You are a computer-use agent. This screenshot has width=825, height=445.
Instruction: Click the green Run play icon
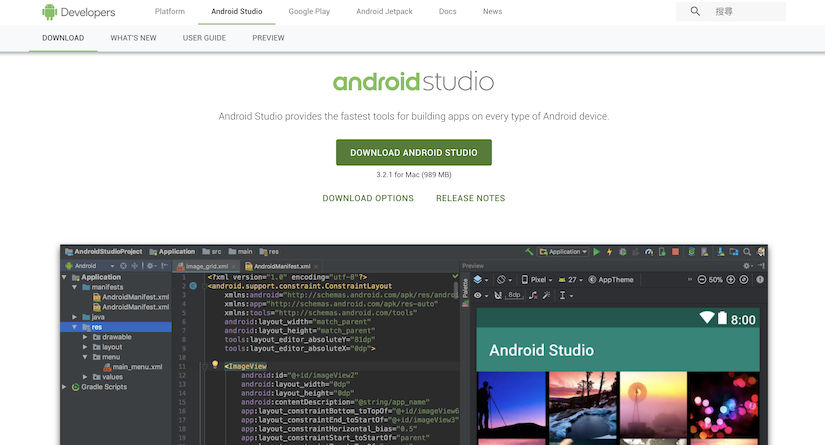coord(597,252)
